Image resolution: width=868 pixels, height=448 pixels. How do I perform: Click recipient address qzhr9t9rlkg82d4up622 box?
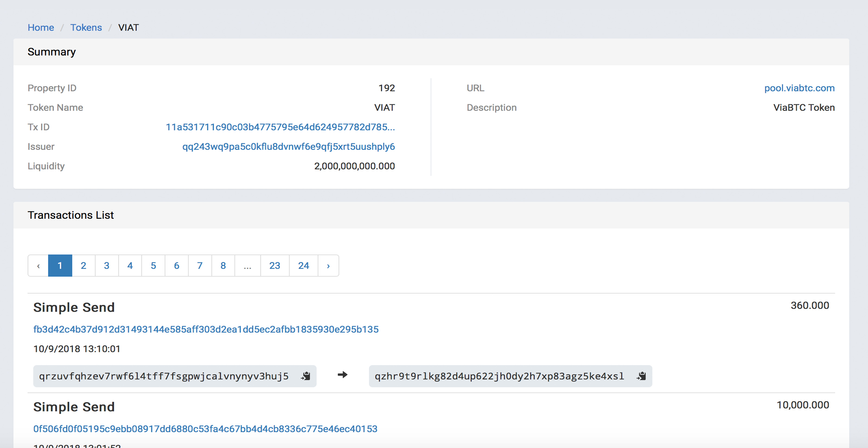click(510, 376)
